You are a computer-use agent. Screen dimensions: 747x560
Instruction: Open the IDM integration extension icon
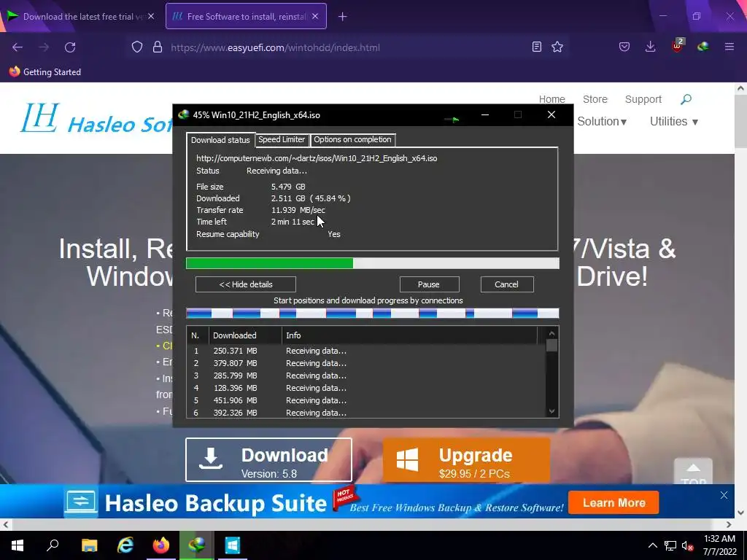point(703,47)
